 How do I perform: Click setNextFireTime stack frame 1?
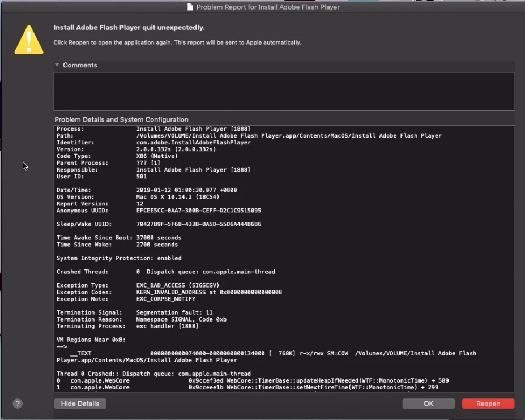[247, 387]
